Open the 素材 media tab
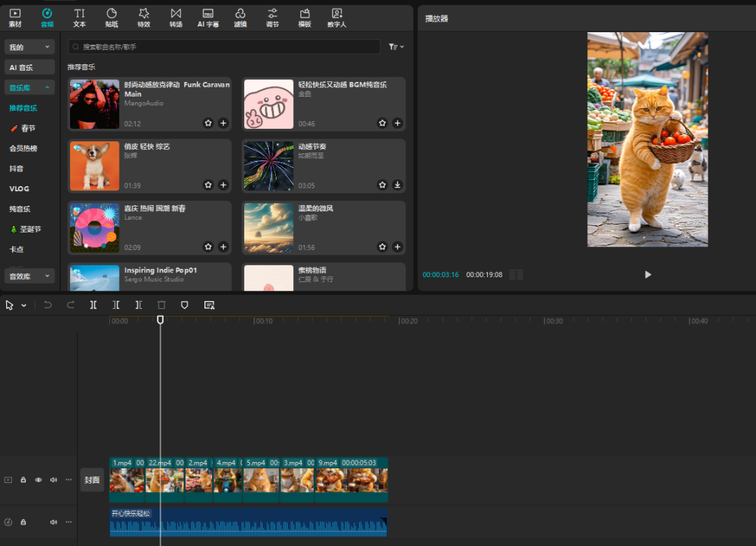The width and height of the screenshot is (756, 546). (15, 17)
